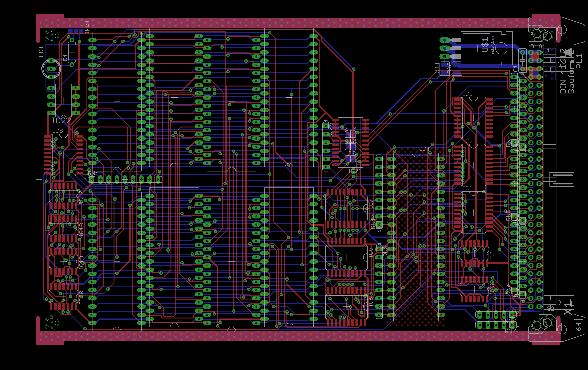Click the bottom-left mounting hole
The width and height of the screenshot is (588, 370).
[51, 323]
